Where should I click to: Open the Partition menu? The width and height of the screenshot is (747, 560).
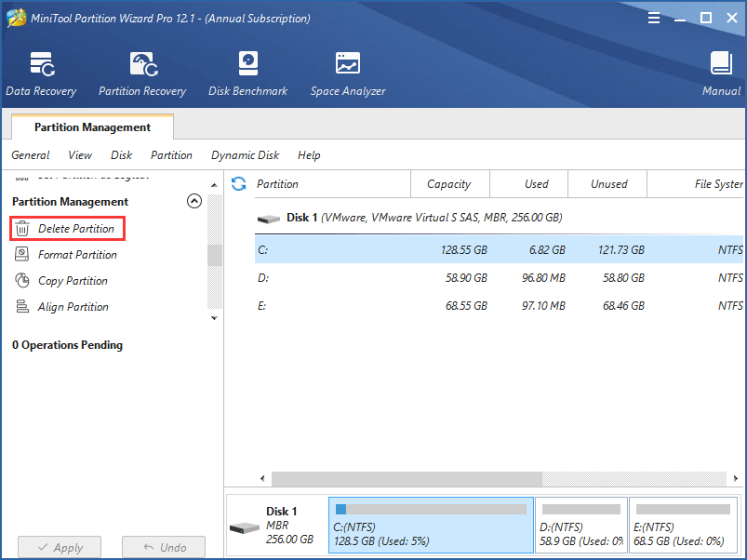(x=171, y=155)
